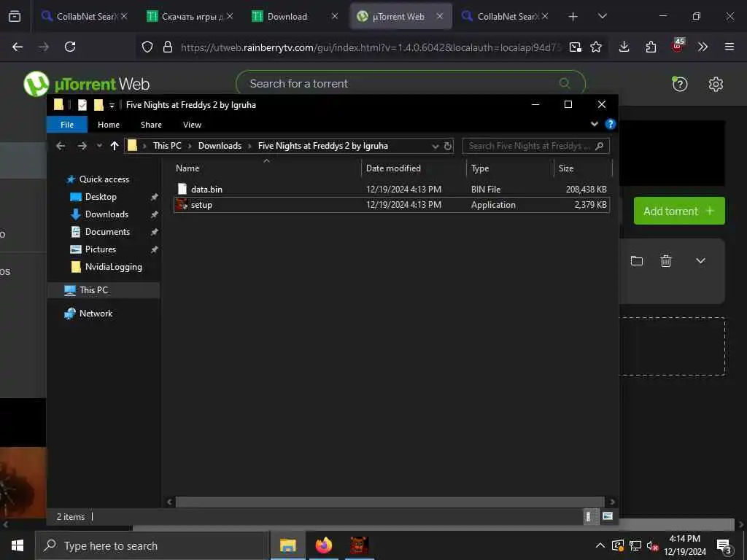Open new Firefox tab plus button
The width and height of the screenshot is (747, 560).
(573, 17)
